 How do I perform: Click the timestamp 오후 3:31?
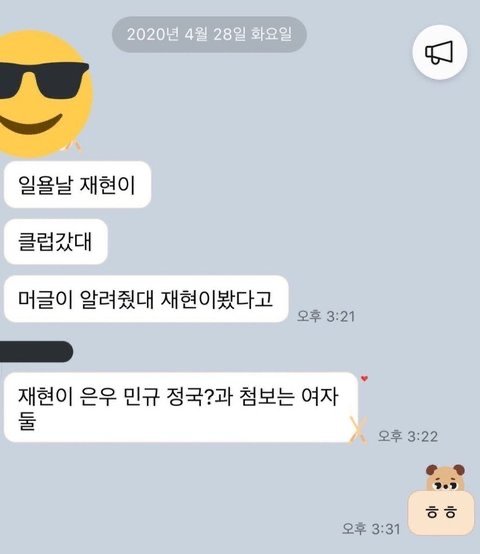pos(371,529)
